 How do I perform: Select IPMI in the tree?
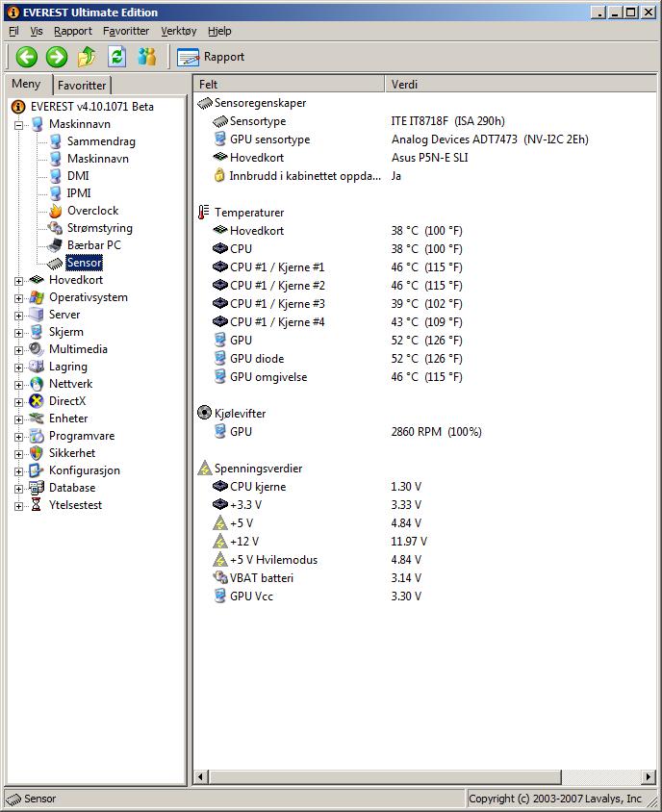(x=79, y=193)
